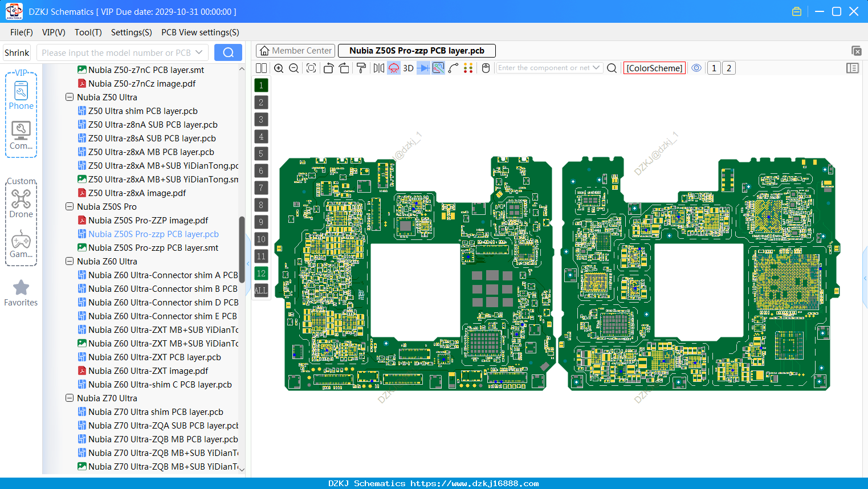Rotate the board counter-clockwise

pyautogui.click(x=329, y=68)
